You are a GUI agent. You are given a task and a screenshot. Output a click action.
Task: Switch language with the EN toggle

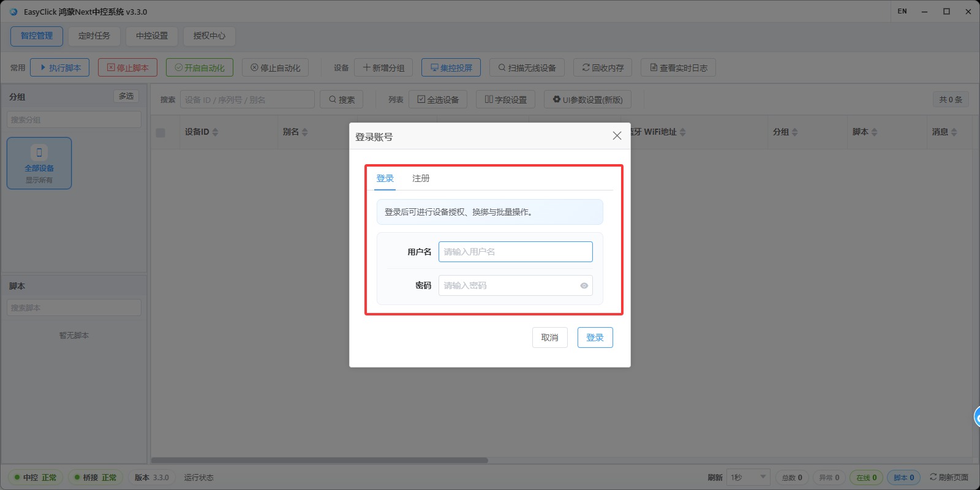pos(902,11)
